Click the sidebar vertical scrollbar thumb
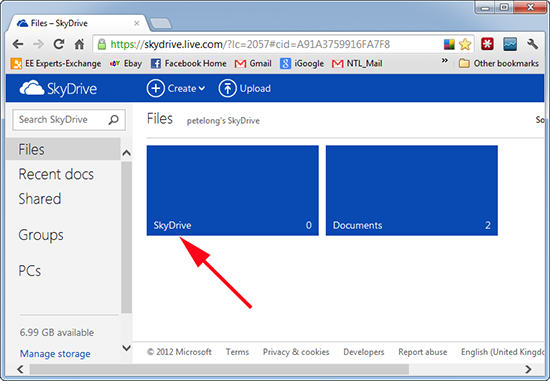This screenshot has width=550, height=381. (x=127, y=237)
